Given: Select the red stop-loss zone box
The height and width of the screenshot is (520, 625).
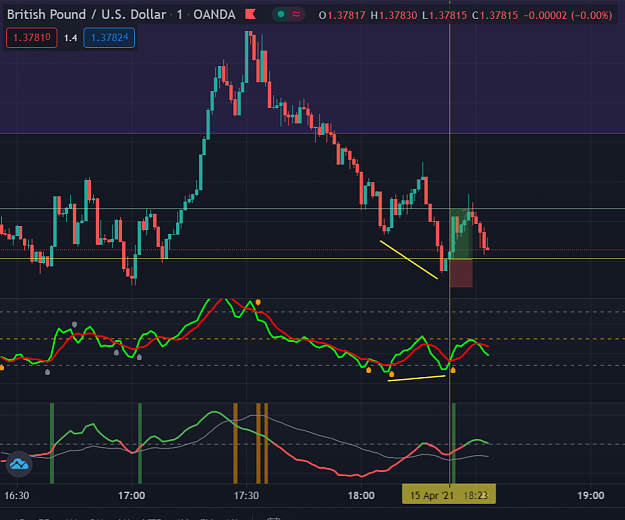Looking at the screenshot, I should tap(461, 273).
